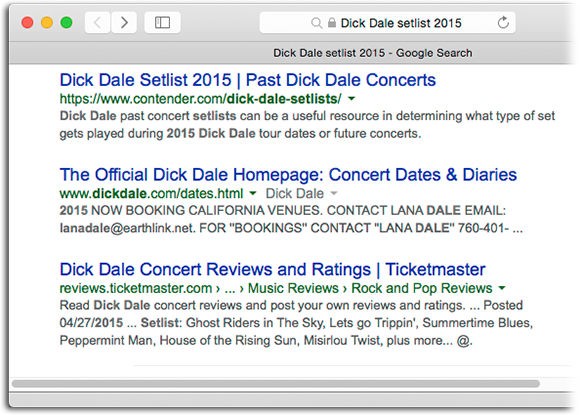Expand dropdown arrow next to dickdale.com/dates.html
The image size is (580, 415).
253,193
